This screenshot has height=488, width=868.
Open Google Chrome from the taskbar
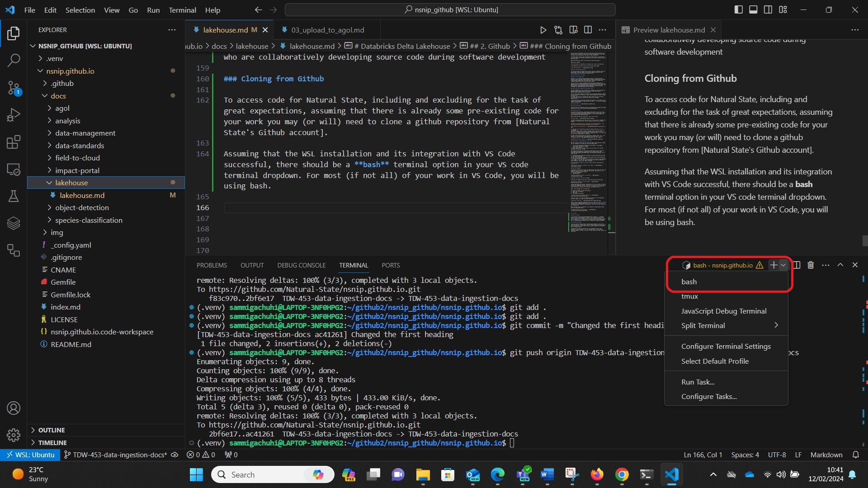tap(622, 474)
